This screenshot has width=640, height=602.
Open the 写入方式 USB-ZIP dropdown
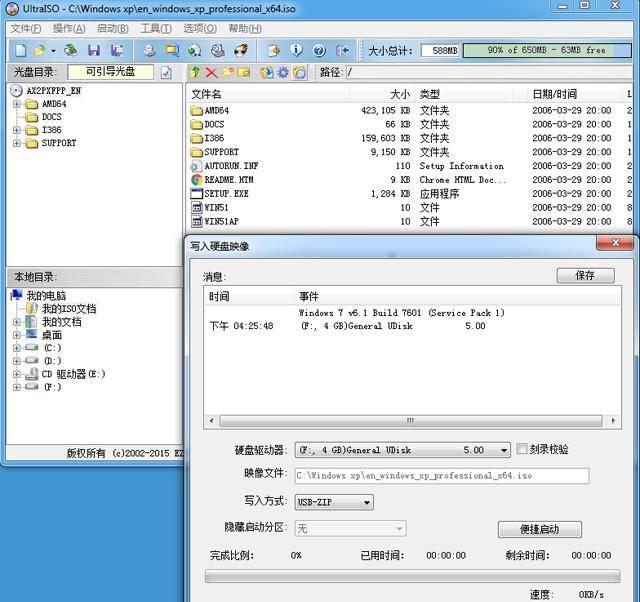point(367,502)
